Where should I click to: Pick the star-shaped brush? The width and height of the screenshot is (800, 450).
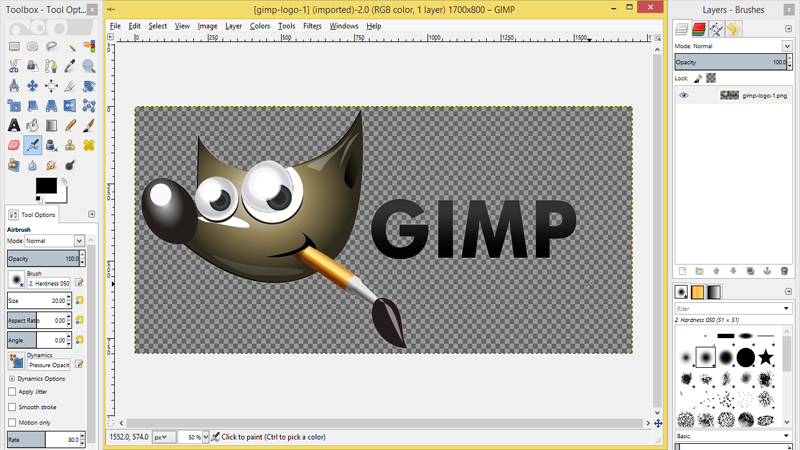[x=765, y=357]
